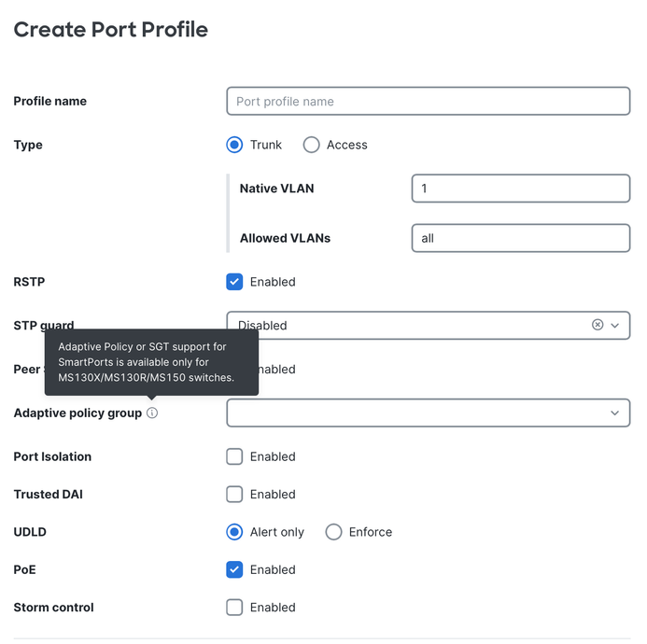
Task: Click the Adaptive Policy SmartPorts tooltip
Action: tap(151, 362)
